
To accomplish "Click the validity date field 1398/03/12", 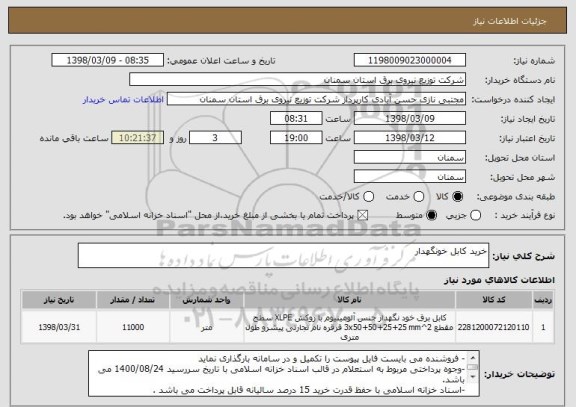I will point(410,138).
